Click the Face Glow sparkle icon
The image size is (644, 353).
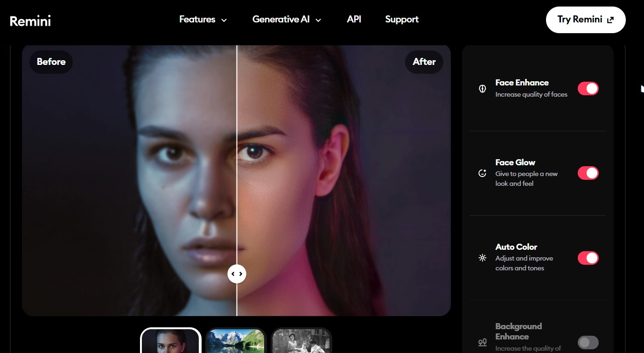(483, 173)
